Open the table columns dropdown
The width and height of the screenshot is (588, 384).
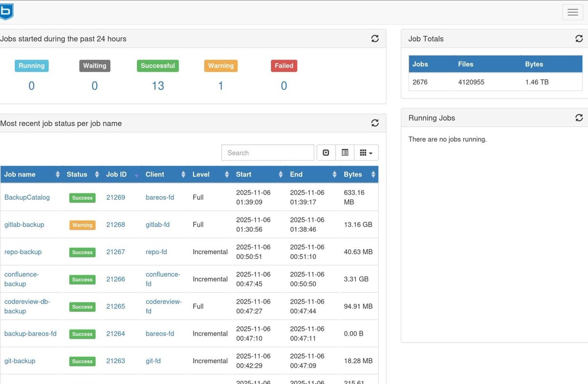(366, 152)
